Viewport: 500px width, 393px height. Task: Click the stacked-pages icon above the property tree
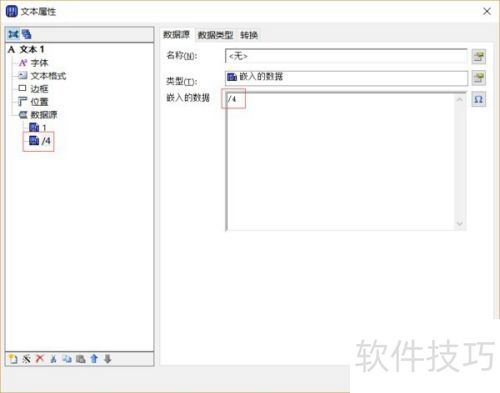pyautogui.click(x=26, y=34)
